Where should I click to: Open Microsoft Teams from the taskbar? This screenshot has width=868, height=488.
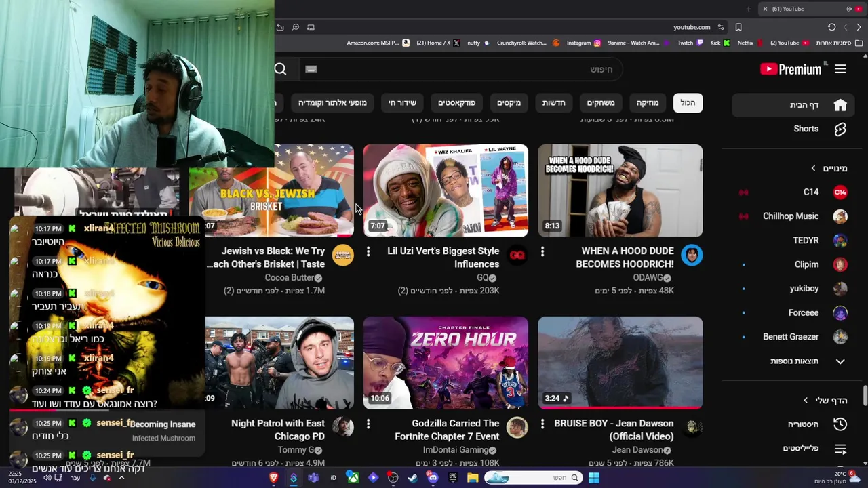click(x=313, y=478)
